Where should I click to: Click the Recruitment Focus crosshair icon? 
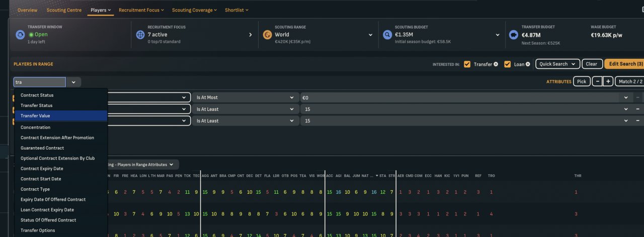tap(140, 35)
